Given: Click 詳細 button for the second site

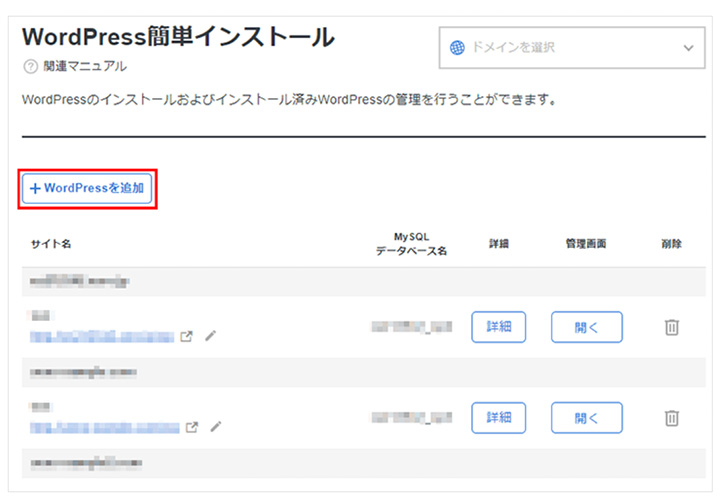Looking at the screenshot, I should pos(499,418).
